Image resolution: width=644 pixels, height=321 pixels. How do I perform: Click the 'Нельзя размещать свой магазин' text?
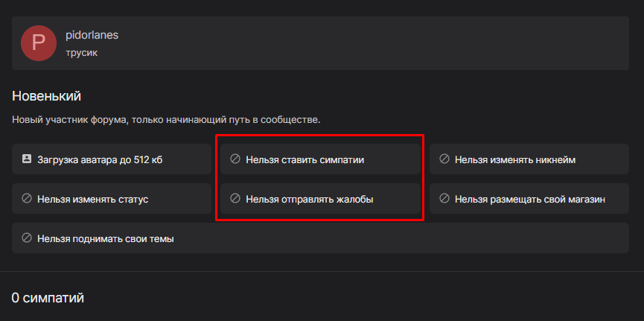pyautogui.click(x=530, y=199)
